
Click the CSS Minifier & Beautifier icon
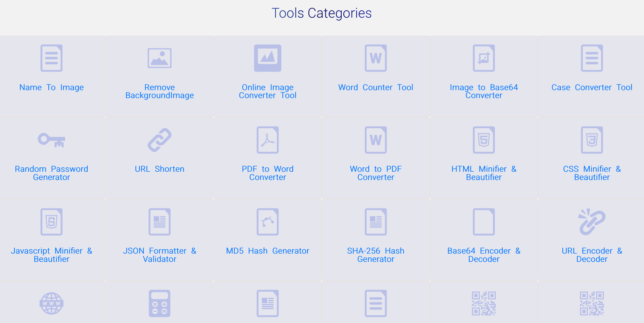(592, 140)
